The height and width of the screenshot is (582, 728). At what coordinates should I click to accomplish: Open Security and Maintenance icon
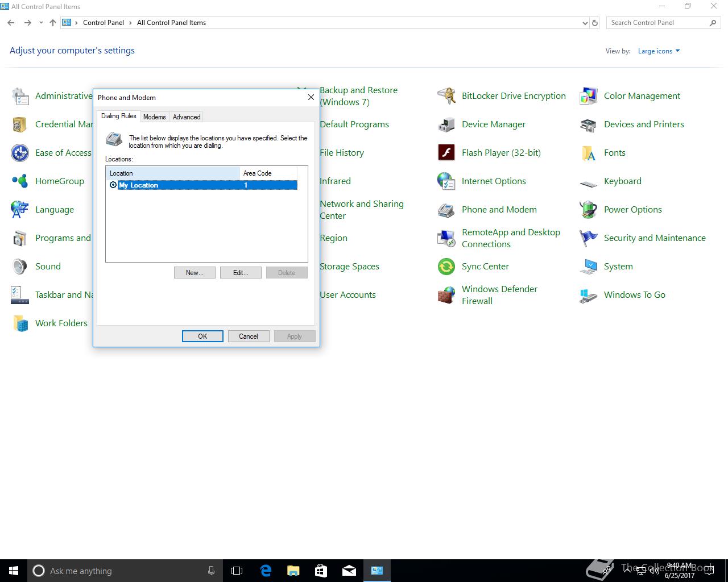(x=589, y=238)
